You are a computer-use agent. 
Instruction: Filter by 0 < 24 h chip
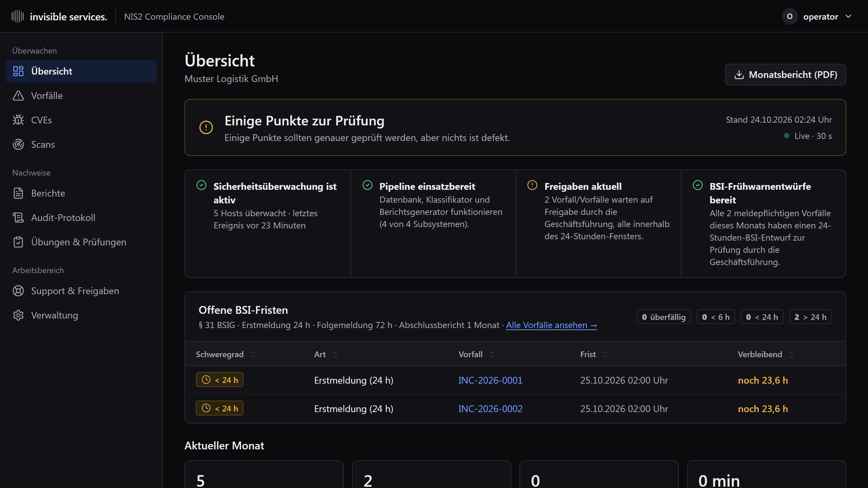click(762, 317)
